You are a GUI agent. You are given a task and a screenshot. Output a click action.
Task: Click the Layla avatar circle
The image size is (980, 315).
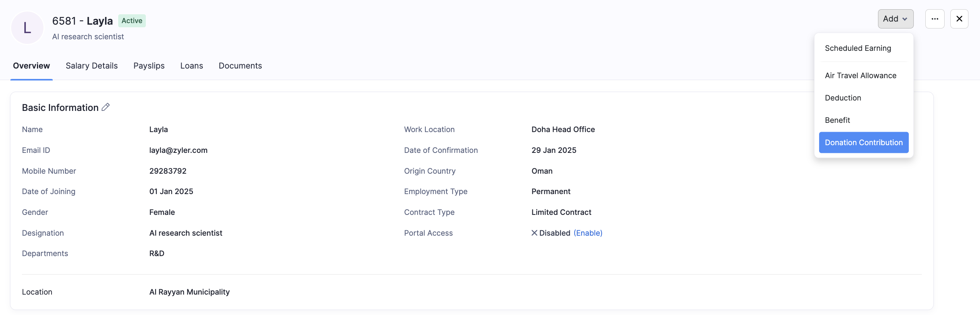point(27,28)
